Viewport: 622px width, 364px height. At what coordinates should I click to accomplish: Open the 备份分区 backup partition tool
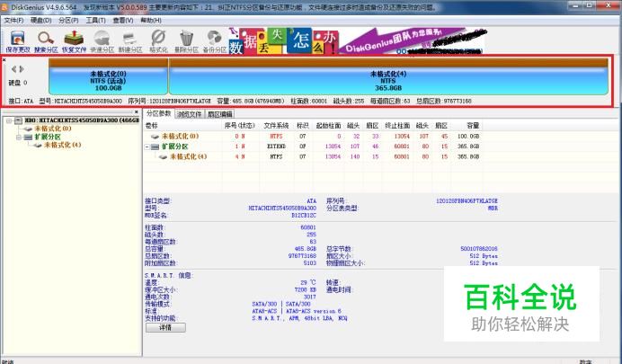214,41
